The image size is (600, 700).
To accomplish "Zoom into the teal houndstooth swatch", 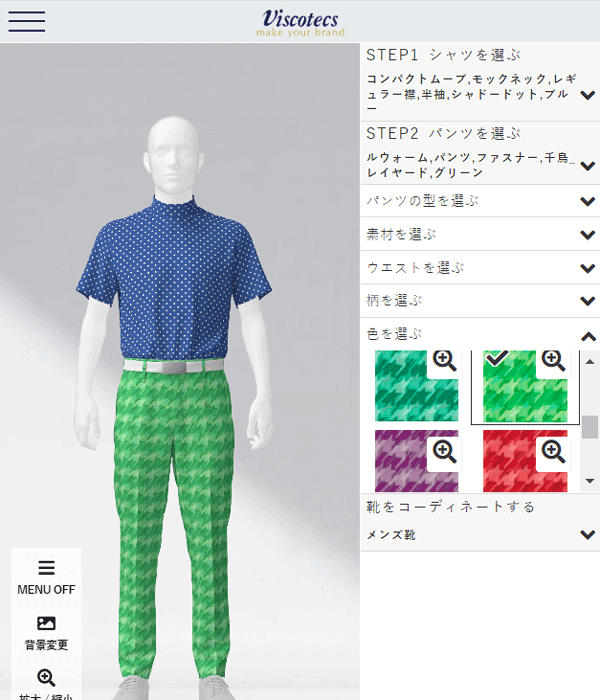I will click(444, 362).
